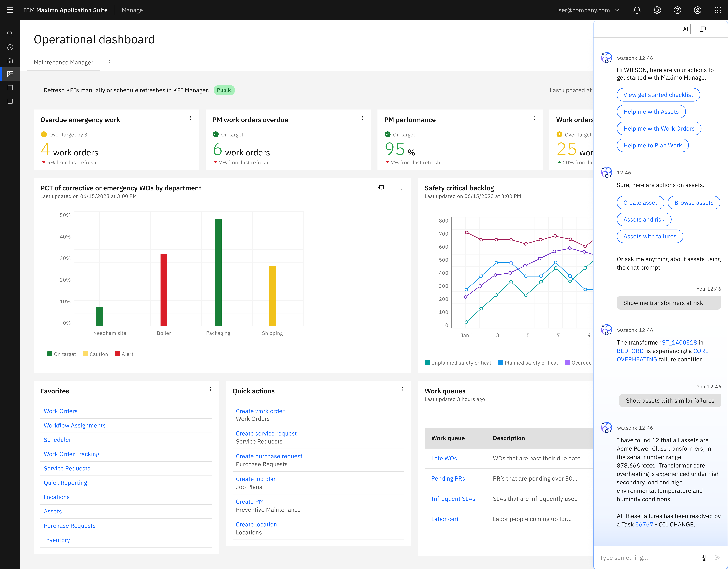Open Task 56767 link in chat

(644, 524)
